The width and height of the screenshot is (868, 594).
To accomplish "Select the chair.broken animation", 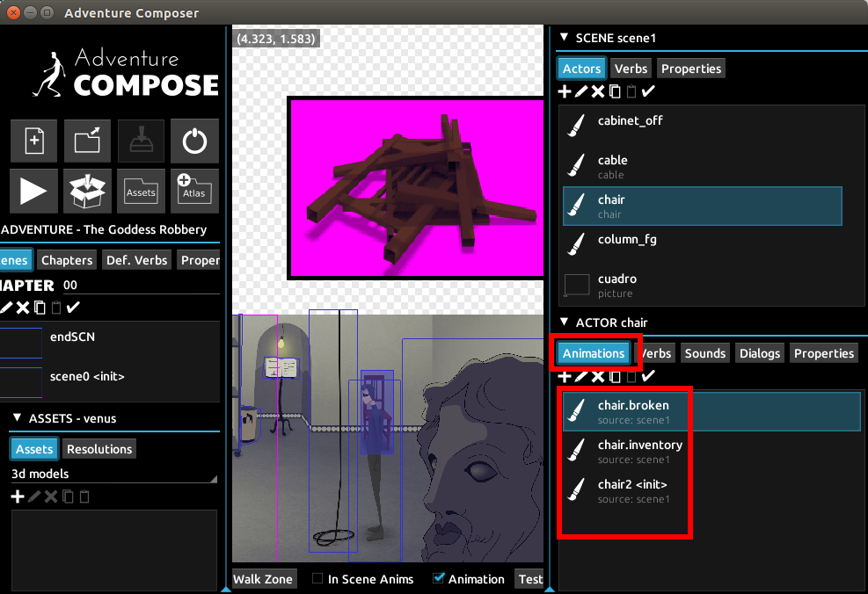I will (x=711, y=411).
